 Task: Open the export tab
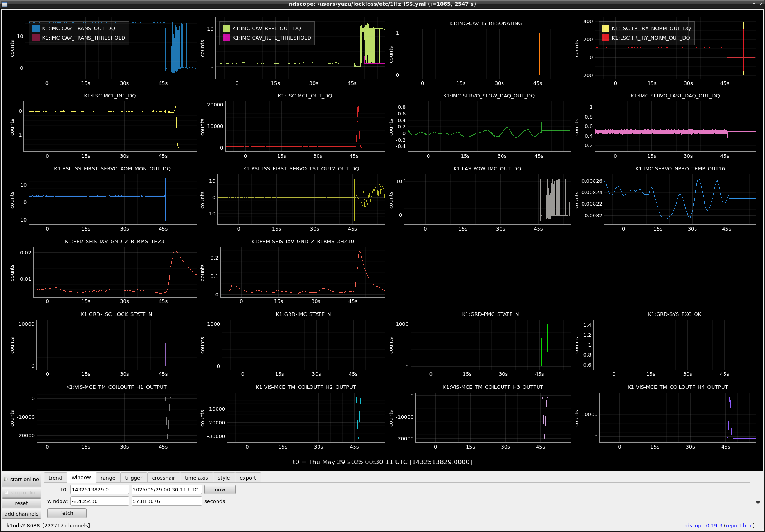[x=248, y=478]
